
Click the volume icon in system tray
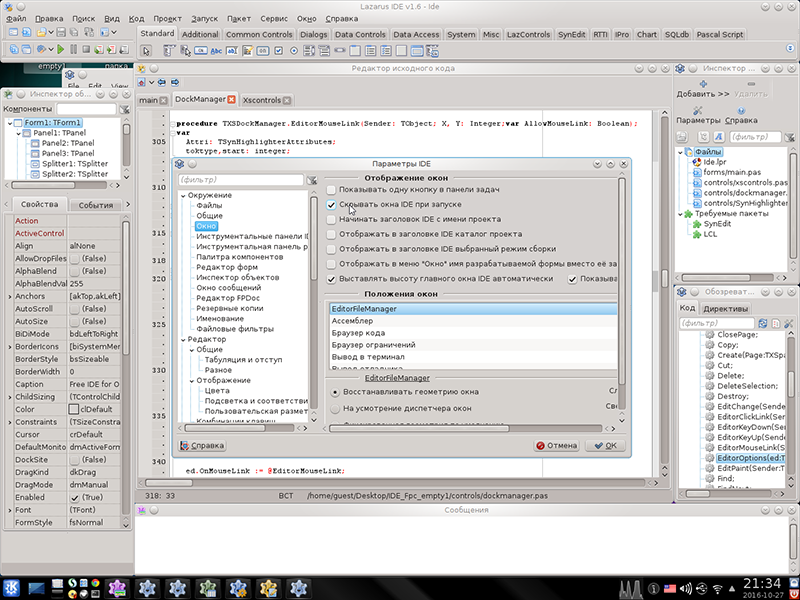point(686,588)
